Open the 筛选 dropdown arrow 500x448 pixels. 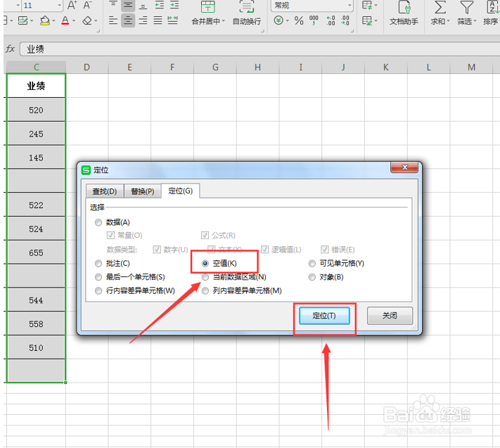coord(475,21)
